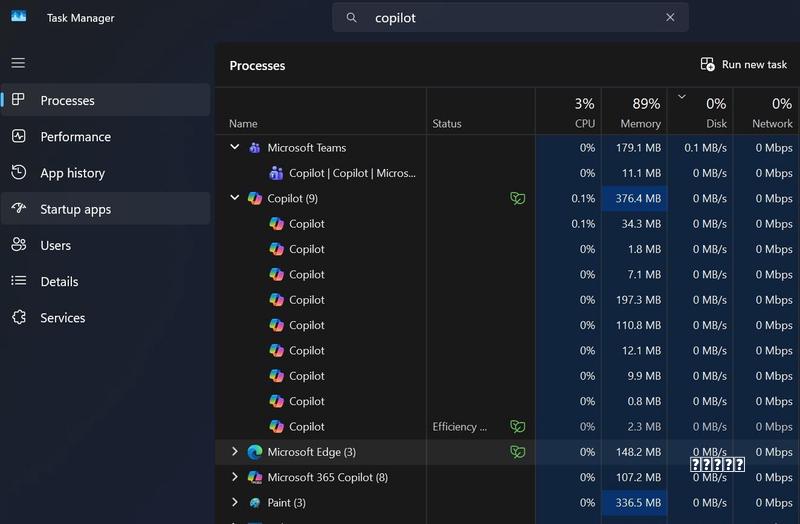The width and height of the screenshot is (800, 524).
Task: Expand the Microsoft 365 Copilot (8) group
Action: point(235,477)
